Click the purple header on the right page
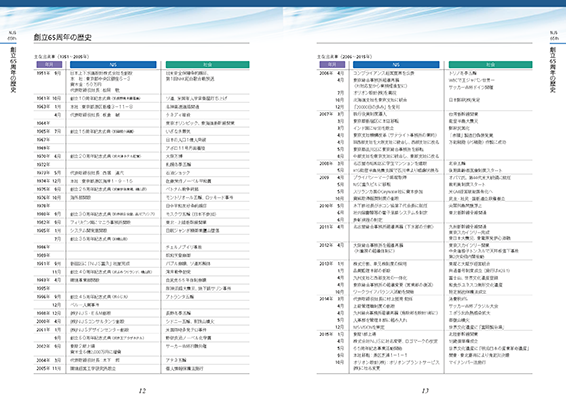 pyautogui.click(x=332, y=65)
